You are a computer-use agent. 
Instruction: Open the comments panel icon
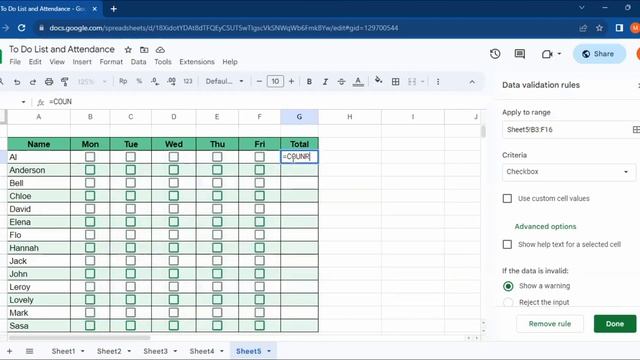pos(520,53)
